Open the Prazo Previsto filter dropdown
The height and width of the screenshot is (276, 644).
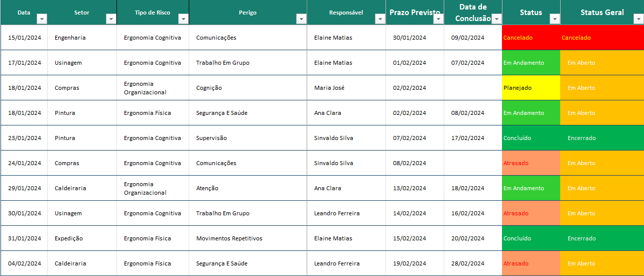coord(438,19)
